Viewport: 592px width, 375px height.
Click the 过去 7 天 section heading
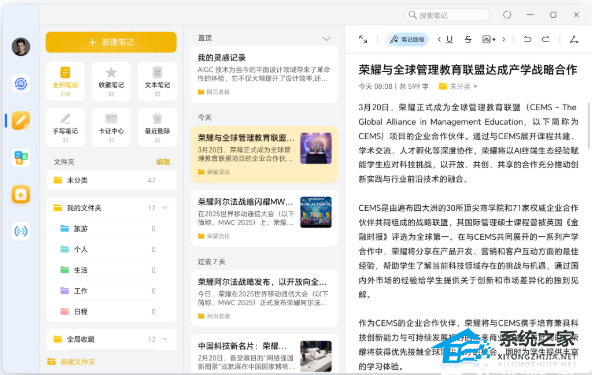[x=211, y=262]
